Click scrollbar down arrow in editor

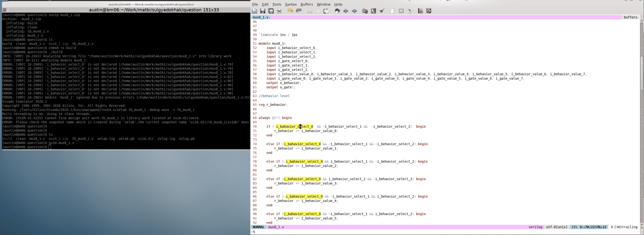pos(641,228)
